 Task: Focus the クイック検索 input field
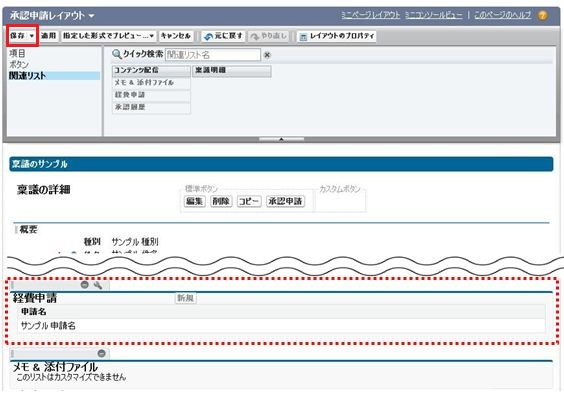coord(213,55)
